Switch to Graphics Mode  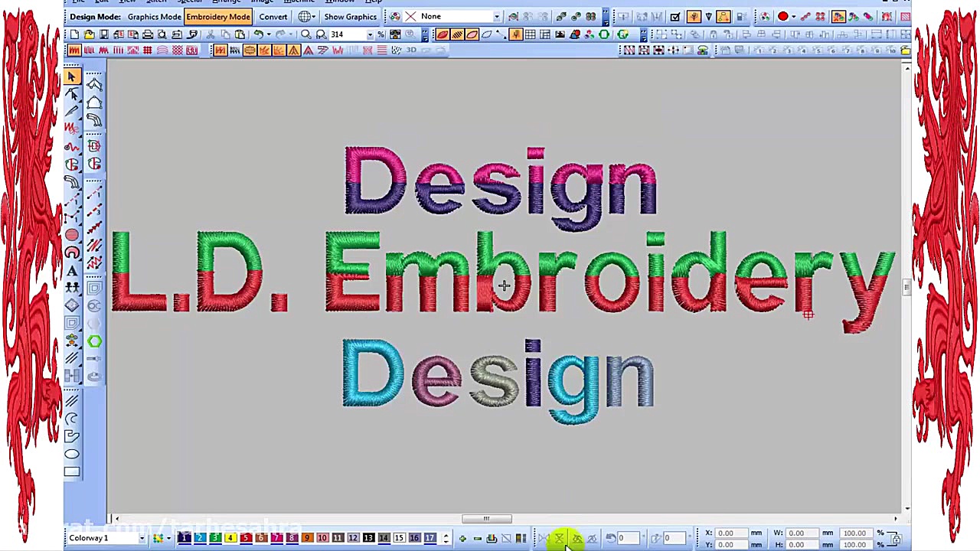(154, 16)
